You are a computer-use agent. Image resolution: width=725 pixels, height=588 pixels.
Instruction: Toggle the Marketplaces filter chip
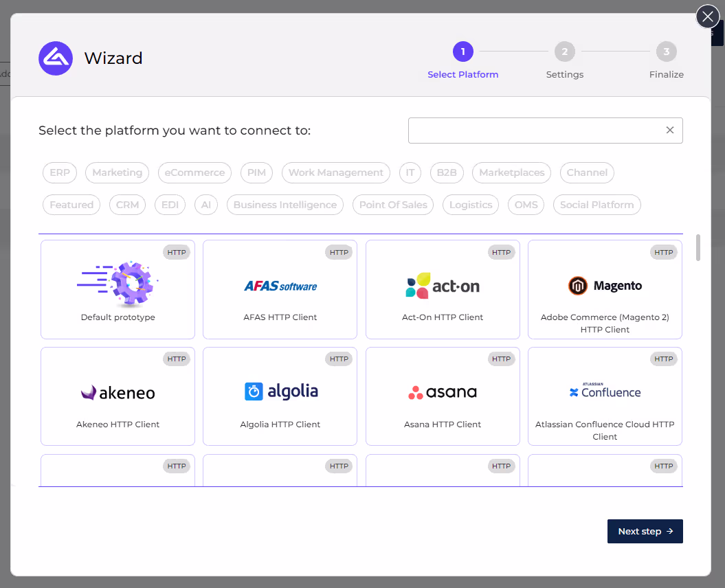click(511, 172)
